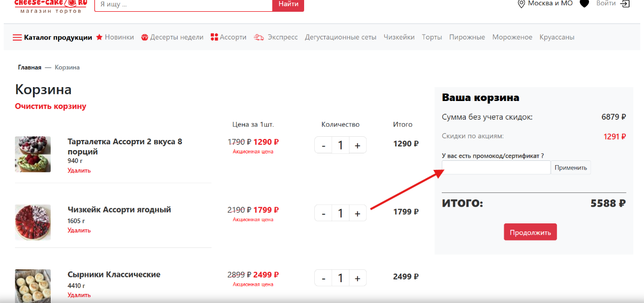Click the promo code input field

[x=496, y=168]
